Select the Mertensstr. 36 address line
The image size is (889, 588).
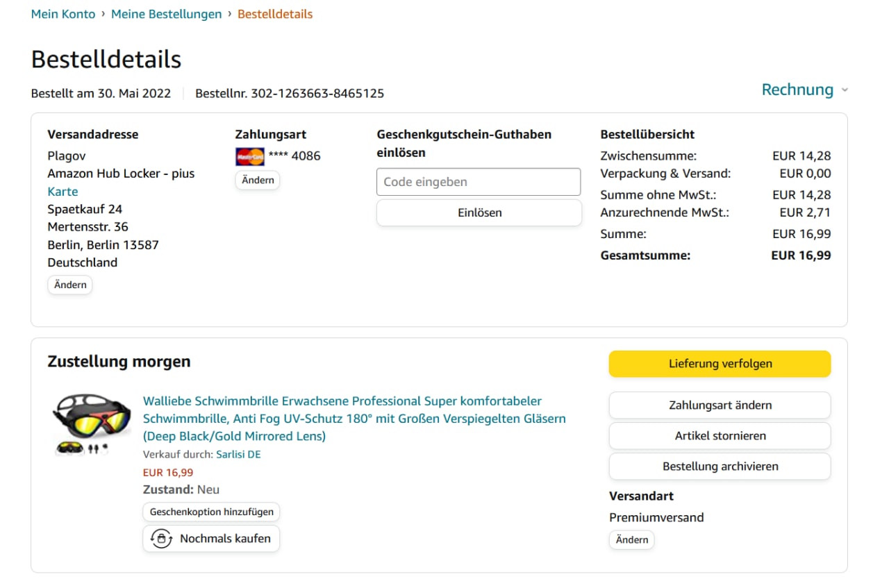(88, 227)
